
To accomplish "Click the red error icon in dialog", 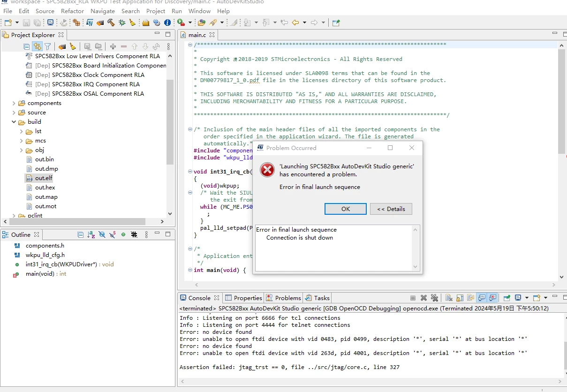I will pos(267,170).
